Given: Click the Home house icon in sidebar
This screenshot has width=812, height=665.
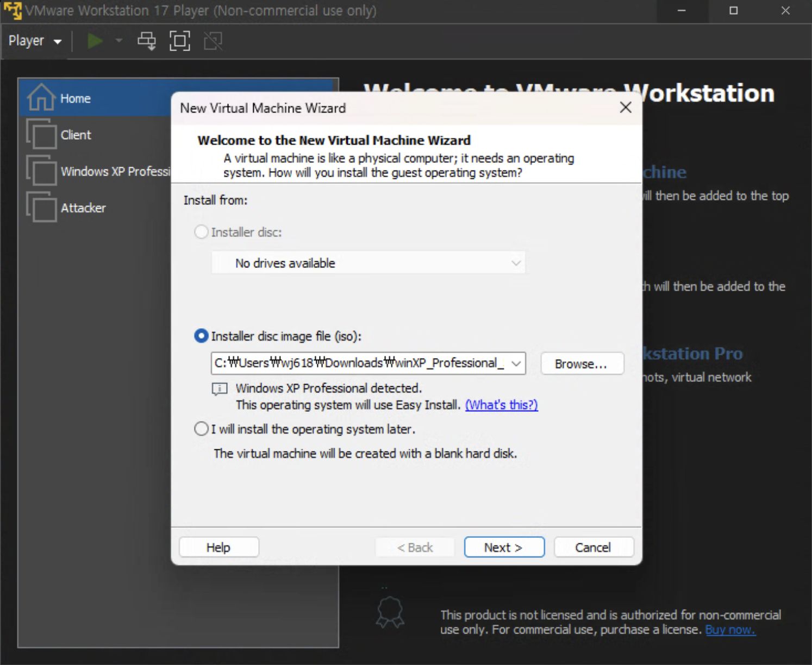Looking at the screenshot, I should pos(42,97).
